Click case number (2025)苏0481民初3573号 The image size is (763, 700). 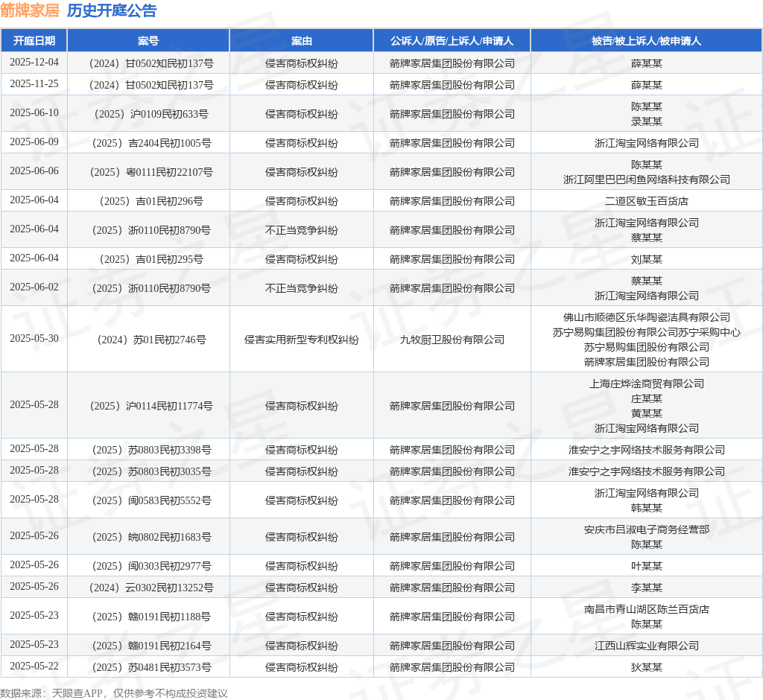point(151,667)
